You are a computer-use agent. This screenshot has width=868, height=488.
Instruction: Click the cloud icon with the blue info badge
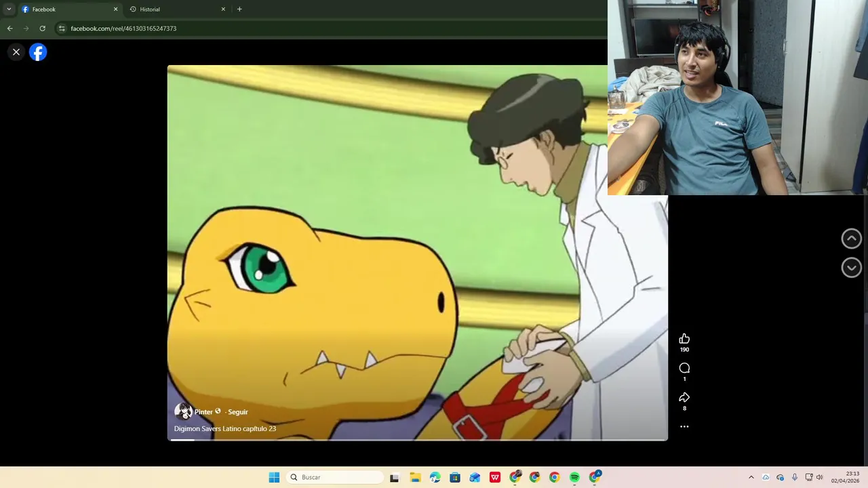point(781,477)
